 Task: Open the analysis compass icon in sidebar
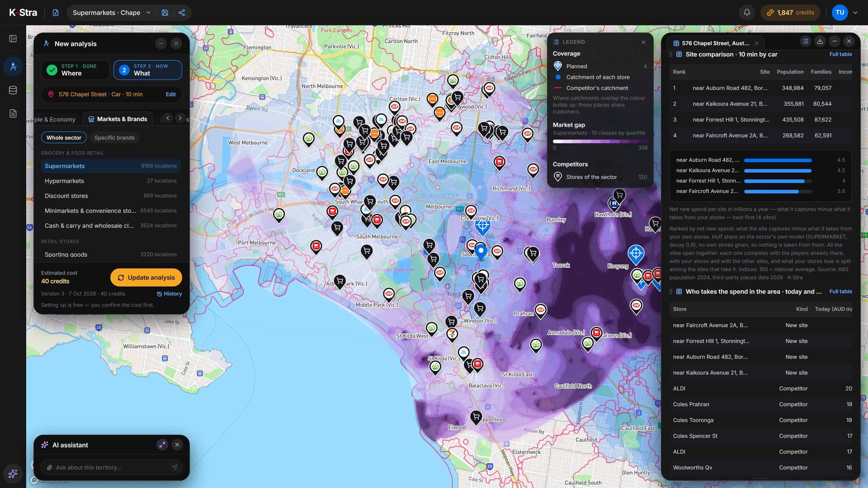[x=13, y=66]
